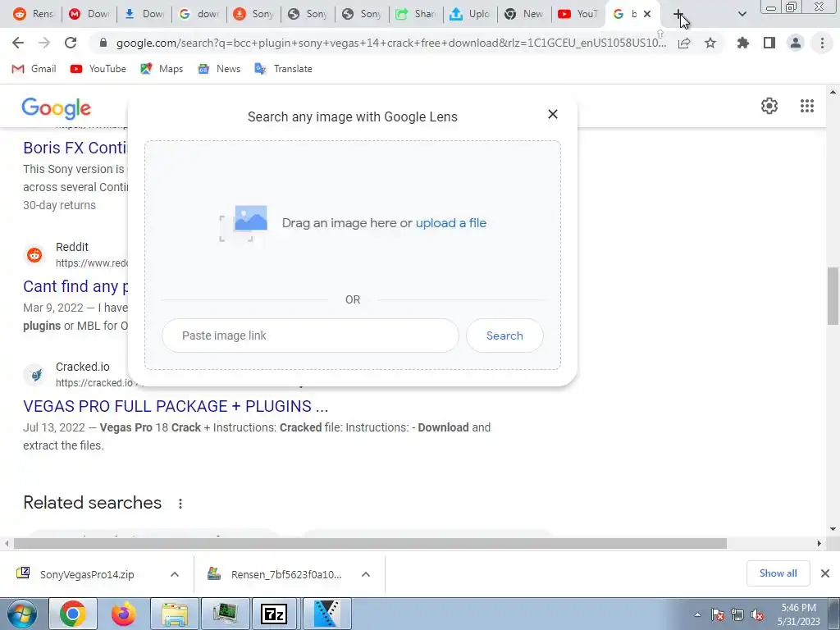
Task: Open the Chrome profile avatar
Action: (796, 43)
